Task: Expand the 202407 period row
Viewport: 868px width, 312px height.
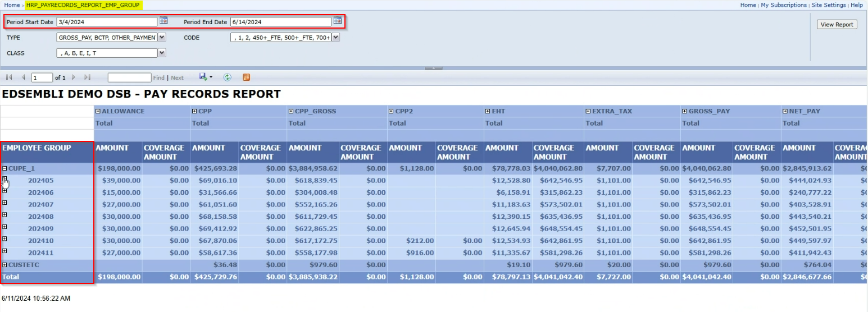Action: [x=4, y=203]
